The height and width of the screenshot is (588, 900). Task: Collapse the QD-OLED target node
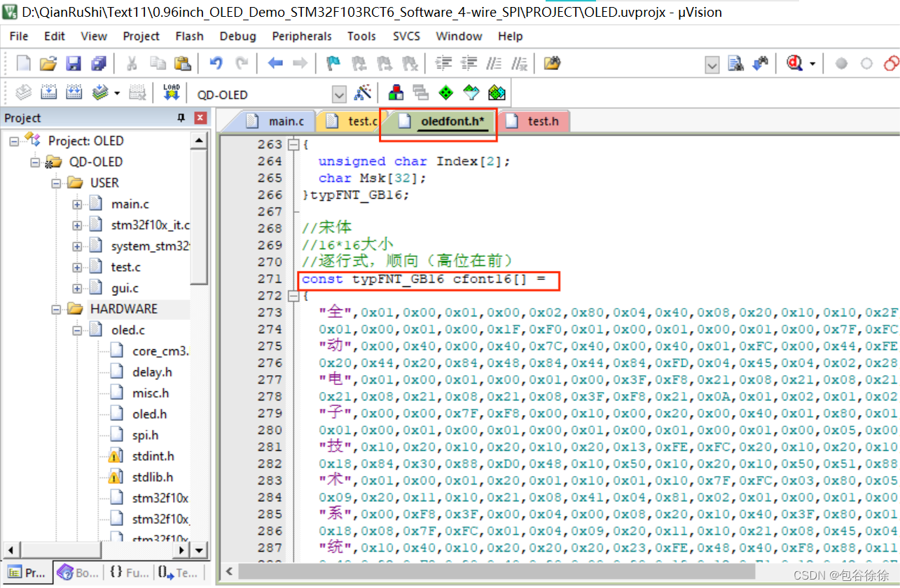pos(35,162)
